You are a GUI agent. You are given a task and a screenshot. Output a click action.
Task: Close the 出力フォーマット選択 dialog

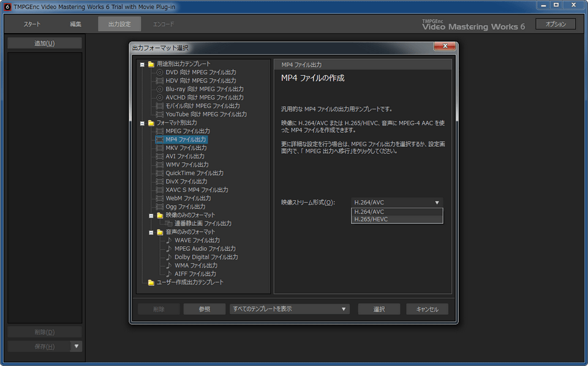pos(445,46)
